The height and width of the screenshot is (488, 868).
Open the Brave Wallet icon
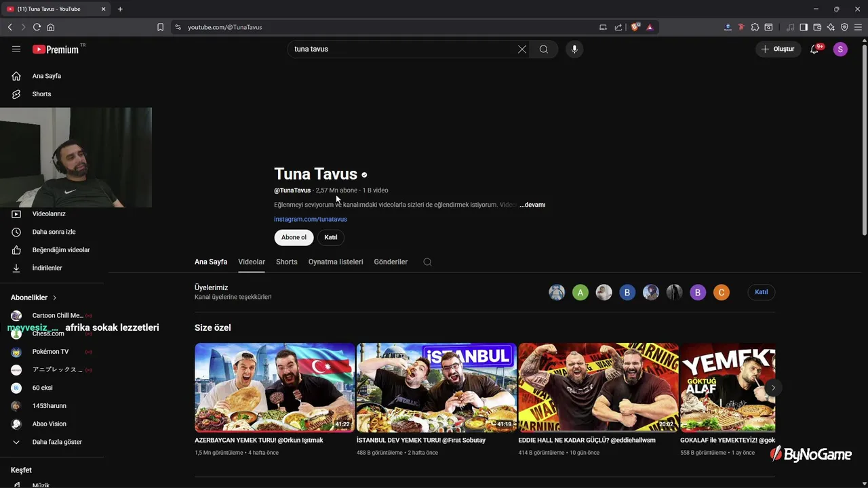(817, 27)
